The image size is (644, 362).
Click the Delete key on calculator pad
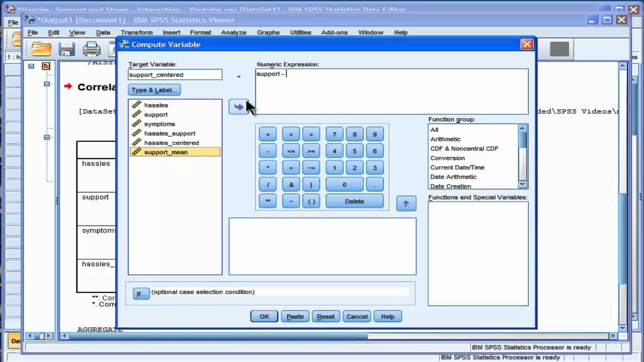355,201
